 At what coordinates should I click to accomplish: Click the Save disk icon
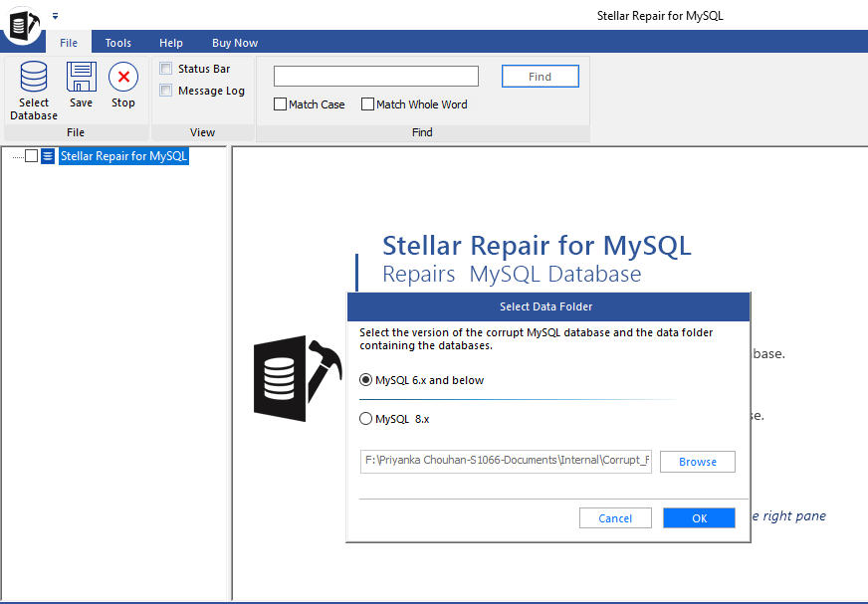pyautogui.click(x=81, y=78)
